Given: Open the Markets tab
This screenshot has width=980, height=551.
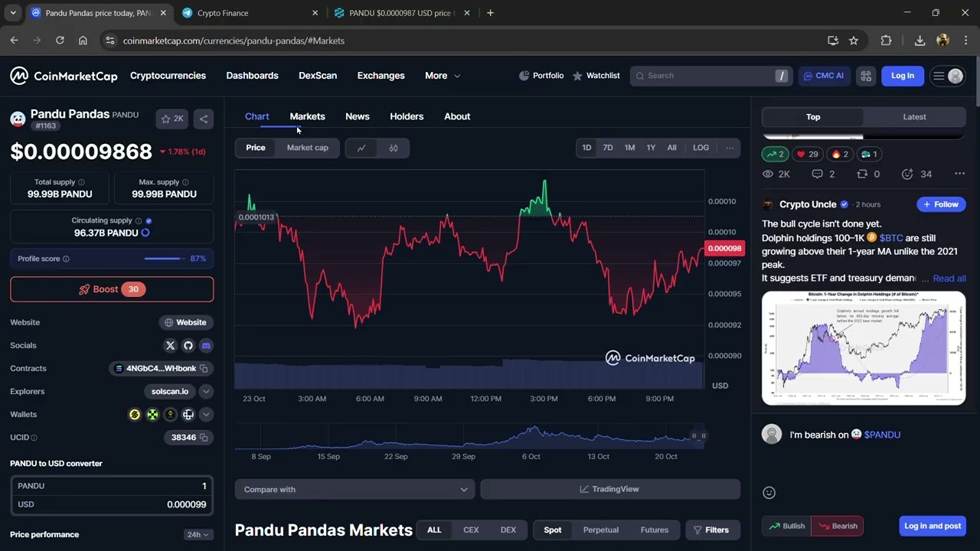Looking at the screenshot, I should (x=307, y=116).
